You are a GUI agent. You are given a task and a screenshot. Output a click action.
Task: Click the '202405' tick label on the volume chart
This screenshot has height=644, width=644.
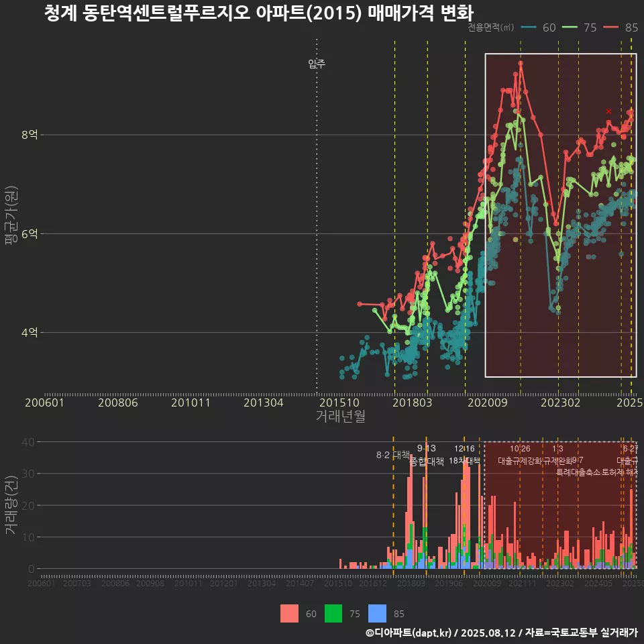(598, 583)
